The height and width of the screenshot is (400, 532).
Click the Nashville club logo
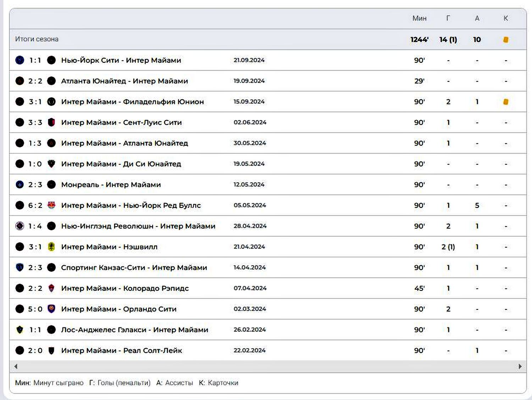51,247
